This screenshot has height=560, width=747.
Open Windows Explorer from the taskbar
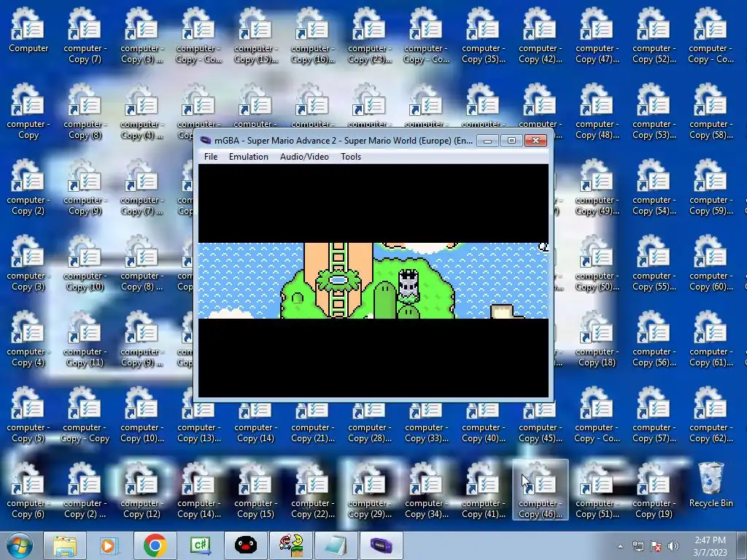tap(65, 545)
